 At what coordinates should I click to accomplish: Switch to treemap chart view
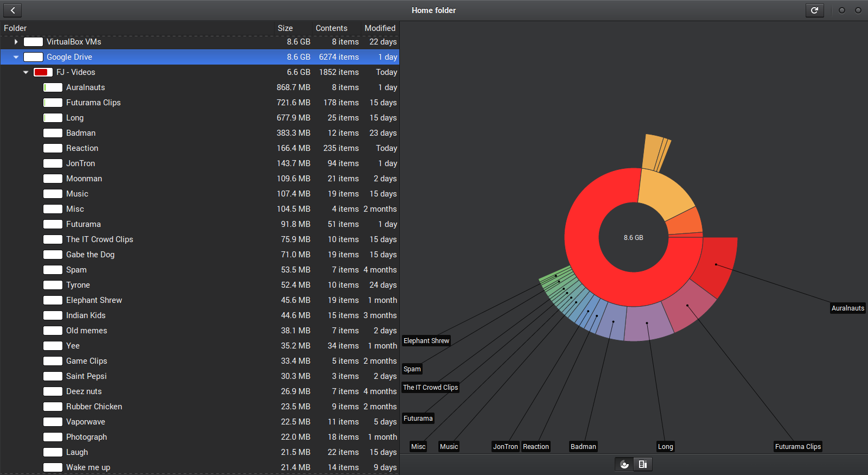pos(643,464)
